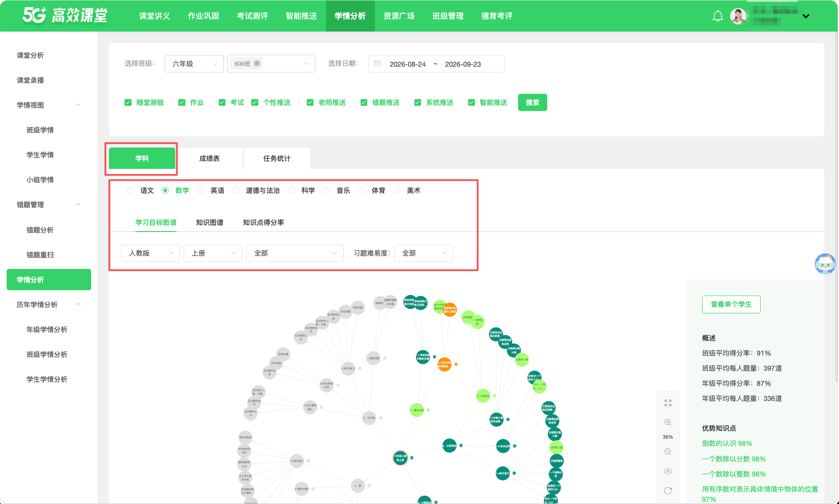
Task: Click the auto-layout icon with letter A
Action: 668,471
